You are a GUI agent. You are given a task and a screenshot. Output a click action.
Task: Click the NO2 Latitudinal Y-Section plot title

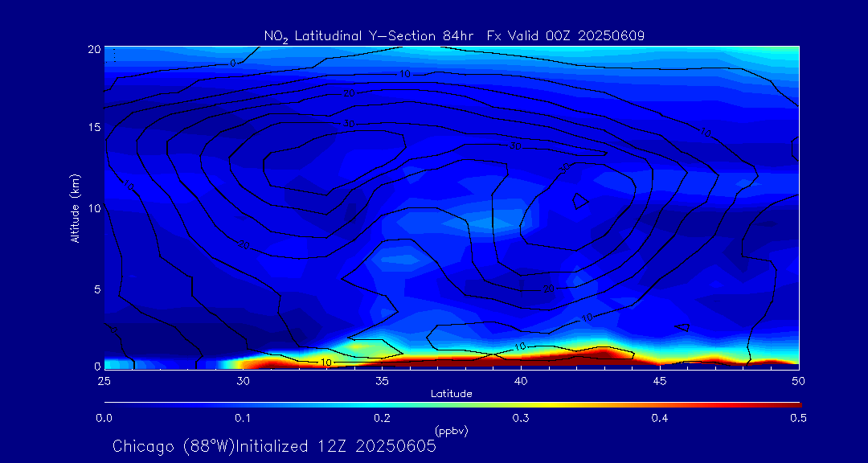454,36
